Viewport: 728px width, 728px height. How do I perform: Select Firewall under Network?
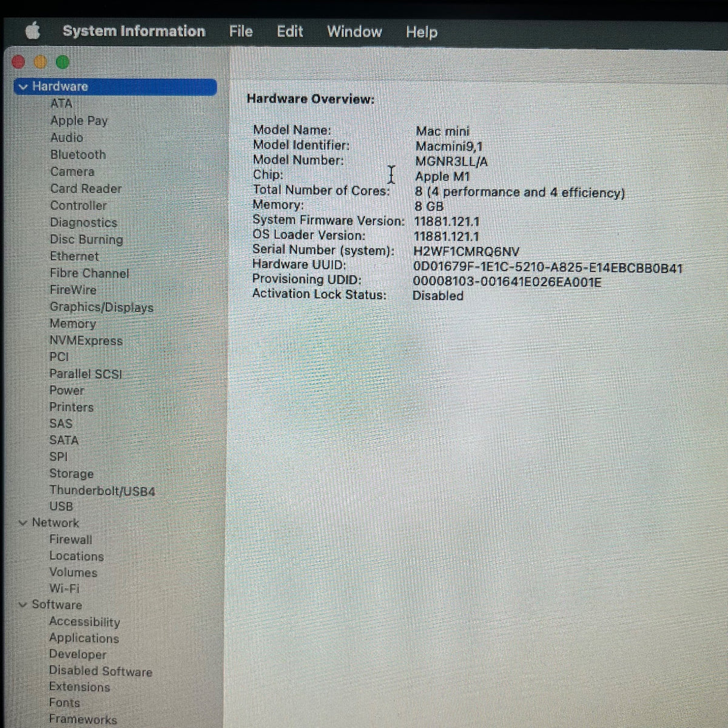tap(71, 539)
